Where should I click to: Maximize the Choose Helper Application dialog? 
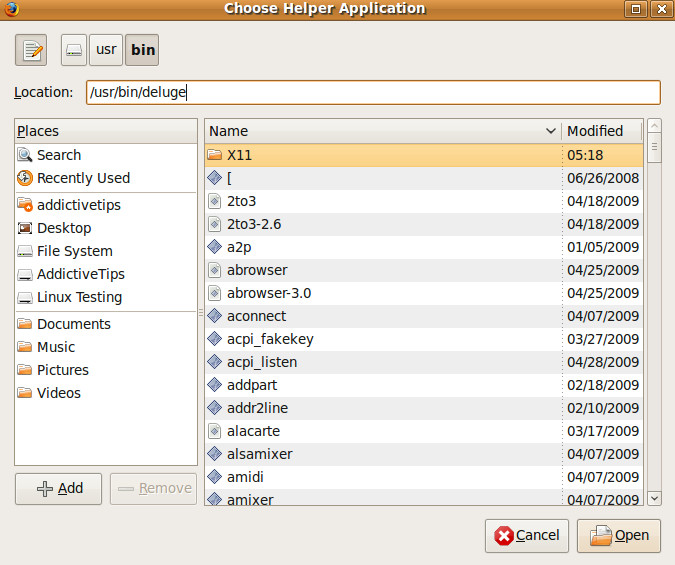636,9
